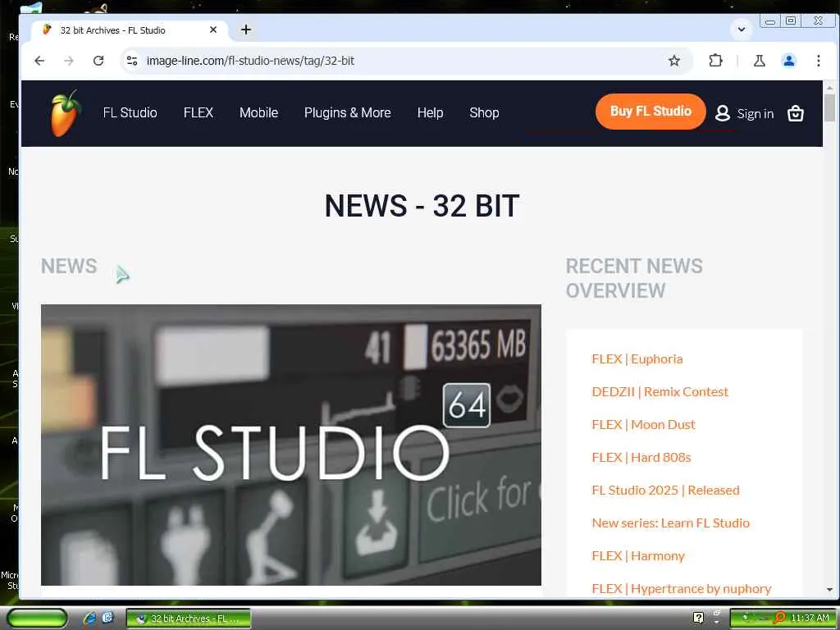Screen dimensions: 840x630
Task: Open Plugins & More menu
Action: tap(348, 112)
